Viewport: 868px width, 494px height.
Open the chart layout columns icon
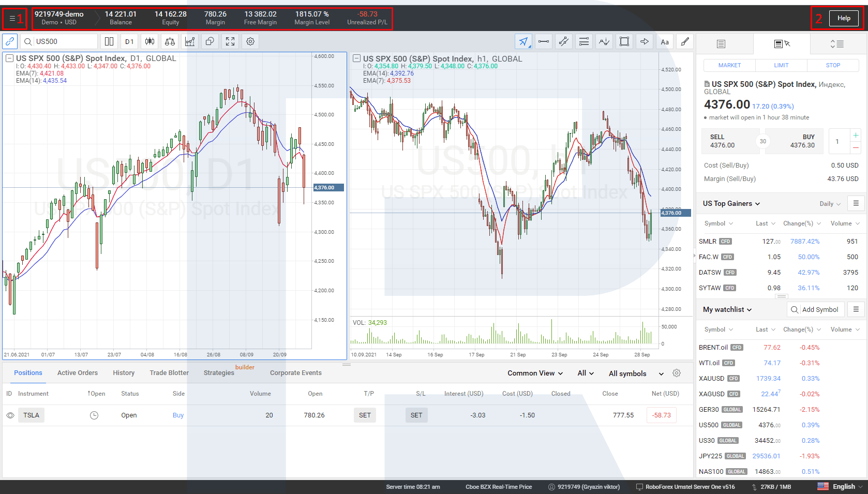pos(109,41)
